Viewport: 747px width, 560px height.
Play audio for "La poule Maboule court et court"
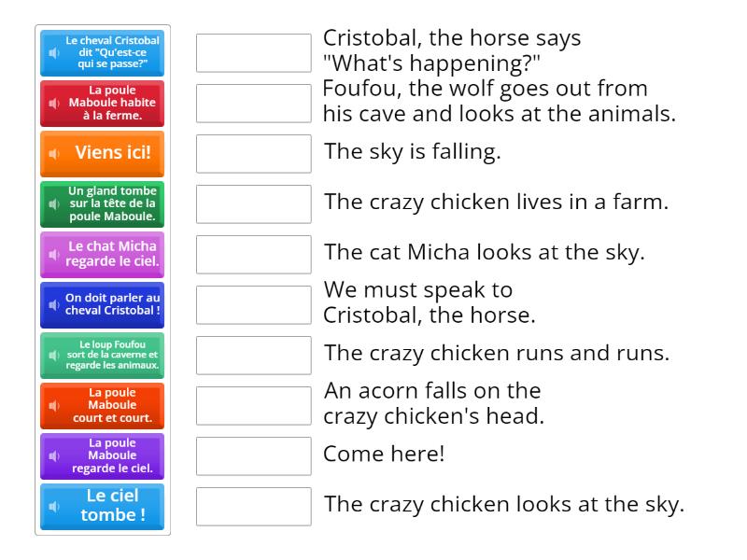point(53,405)
